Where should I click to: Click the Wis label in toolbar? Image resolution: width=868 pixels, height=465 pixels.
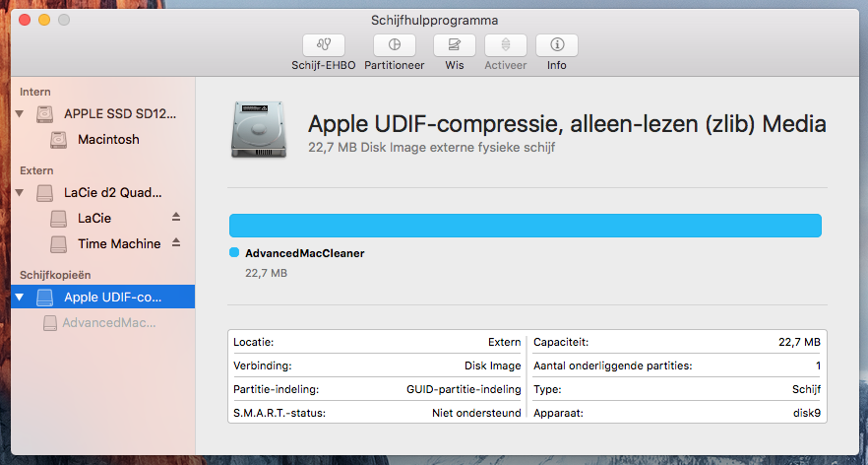pyautogui.click(x=455, y=65)
